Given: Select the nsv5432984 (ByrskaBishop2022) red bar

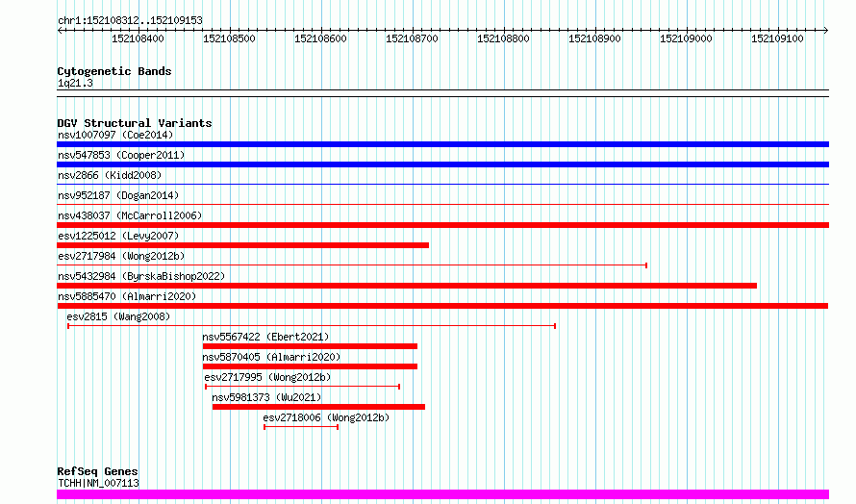Looking at the screenshot, I should (407, 286).
